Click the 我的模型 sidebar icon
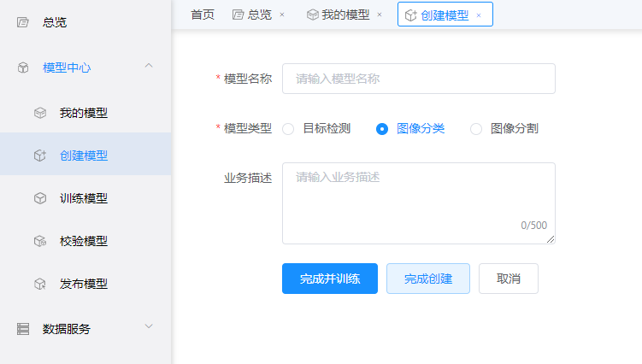642x364 pixels. click(x=40, y=113)
